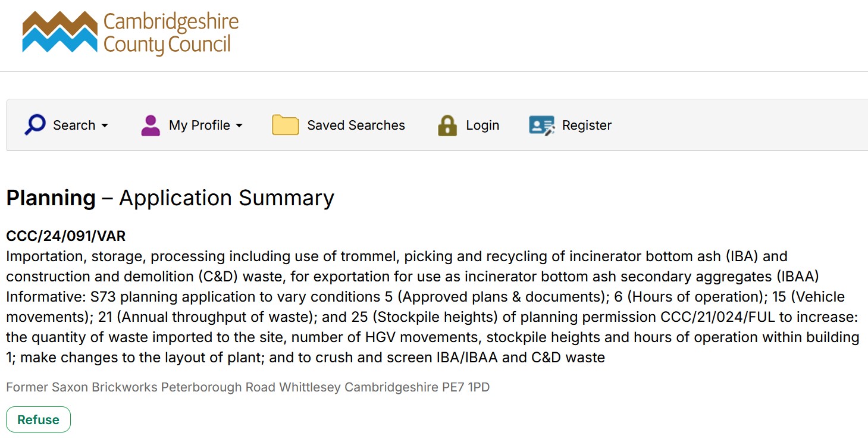The height and width of the screenshot is (445, 868).
Task: Click the Cambridgeshire County Council wave logo
Action: [59, 33]
